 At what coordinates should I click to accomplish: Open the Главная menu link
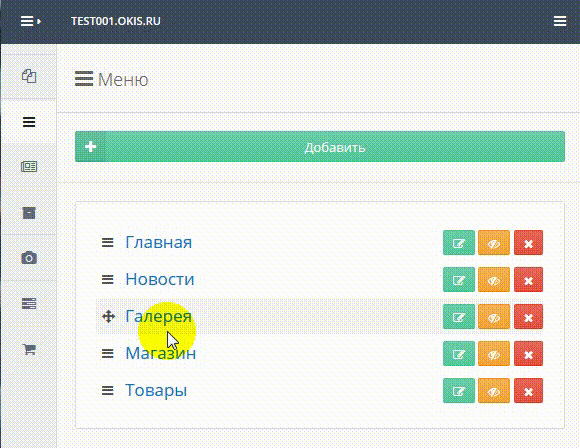pos(159,243)
